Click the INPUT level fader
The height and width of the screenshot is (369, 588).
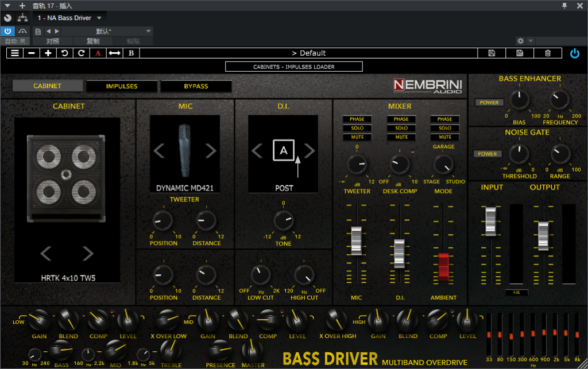click(x=490, y=221)
